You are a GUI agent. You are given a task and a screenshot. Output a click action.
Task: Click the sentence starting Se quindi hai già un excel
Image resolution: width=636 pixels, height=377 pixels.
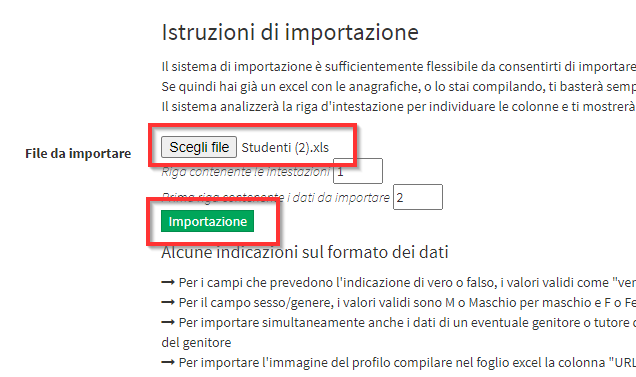[x=399, y=86]
